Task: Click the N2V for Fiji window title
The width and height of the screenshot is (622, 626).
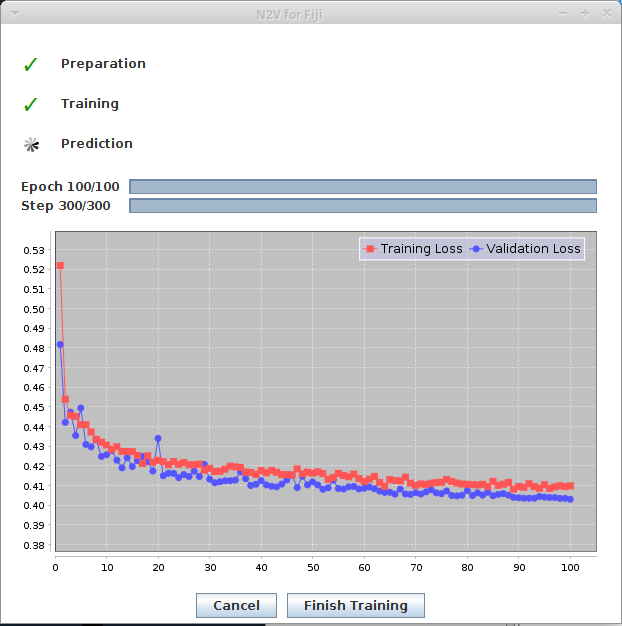Action: coord(289,15)
